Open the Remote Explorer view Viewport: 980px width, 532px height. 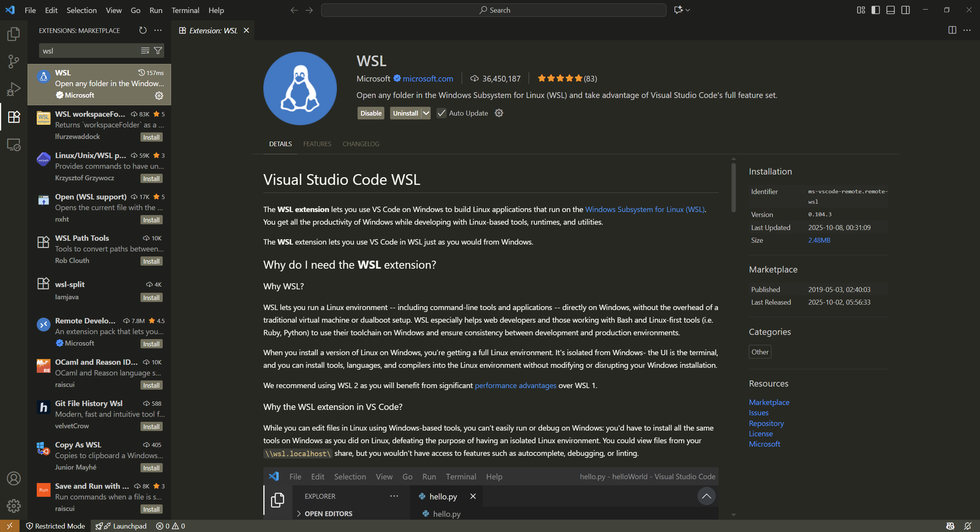(14, 145)
